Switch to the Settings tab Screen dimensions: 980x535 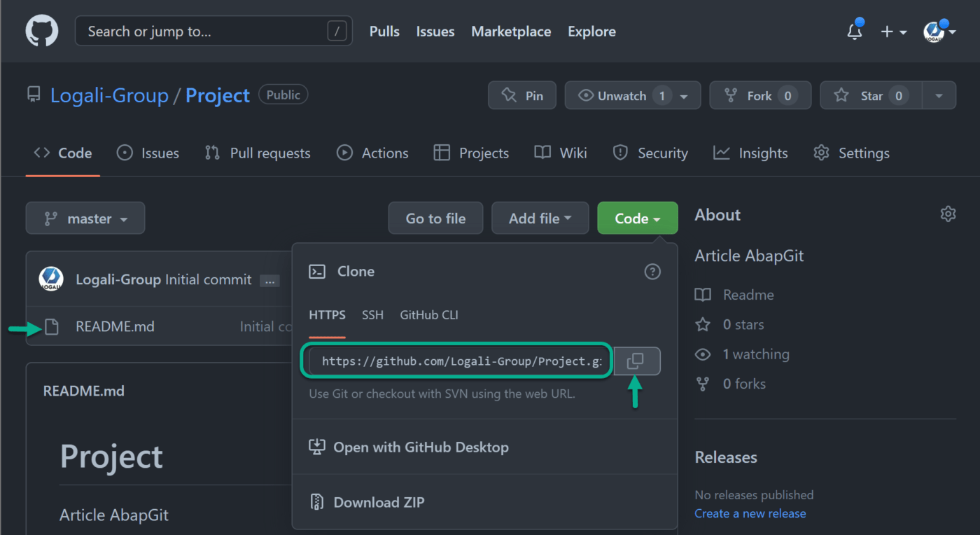click(851, 153)
